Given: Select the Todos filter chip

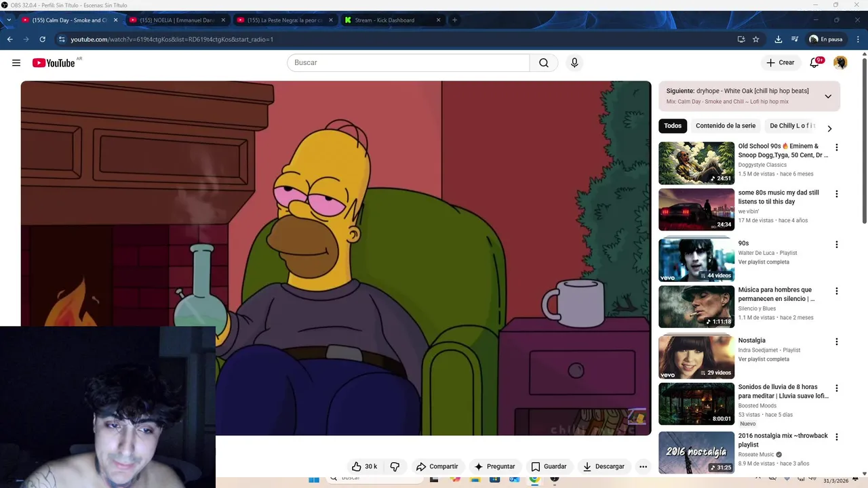Looking at the screenshot, I should click(673, 126).
